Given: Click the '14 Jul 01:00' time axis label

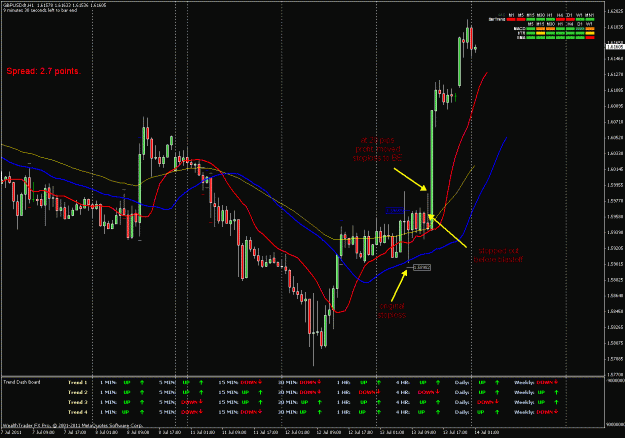Looking at the screenshot, I should tap(487, 432).
